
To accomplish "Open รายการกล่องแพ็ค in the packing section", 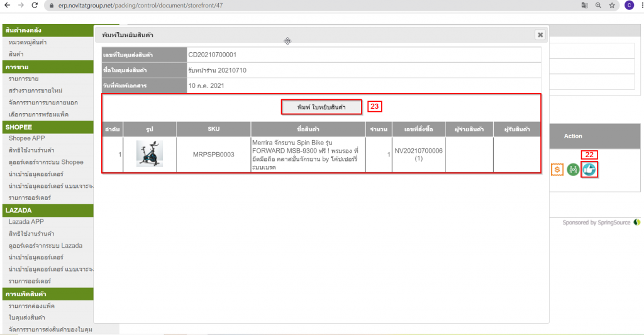I will (x=32, y=305).
